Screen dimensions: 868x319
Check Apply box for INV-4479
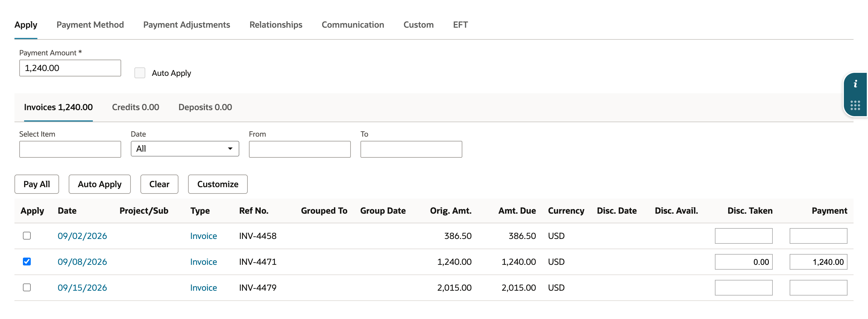click(x=27, y=287)
